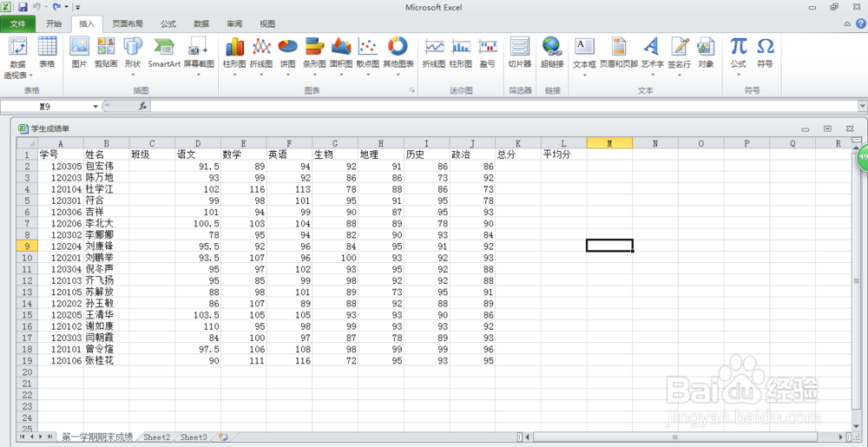Click the Name Box showing M9
The image size is (868, 447).
tap(46, 106)
